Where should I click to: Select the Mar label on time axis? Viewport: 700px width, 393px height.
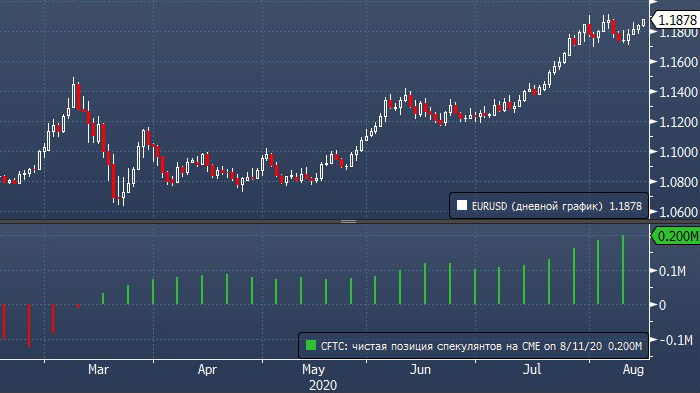tap(98, 370)
